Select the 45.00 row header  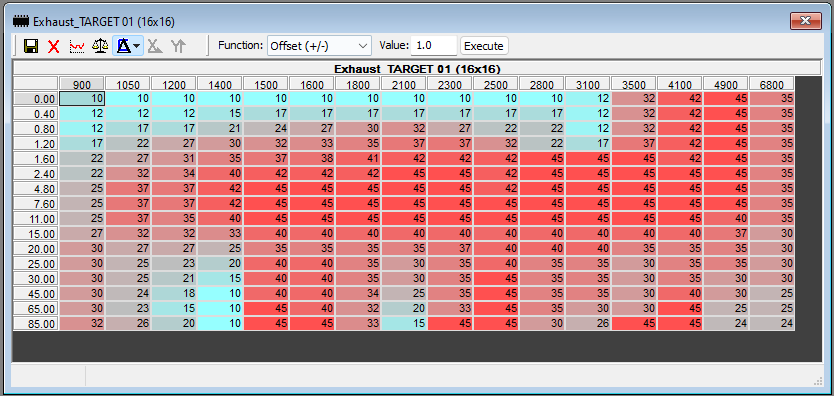36,293
